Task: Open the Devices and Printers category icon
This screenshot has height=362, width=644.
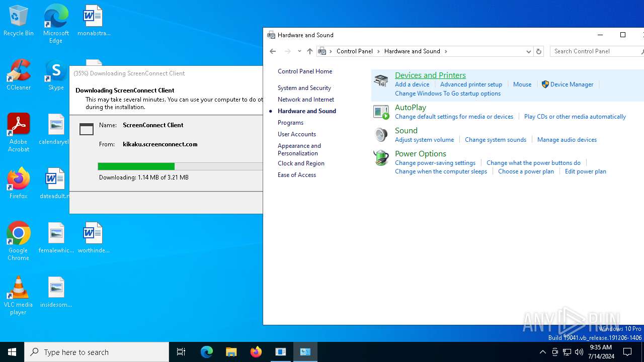Action: click(381, 80)
